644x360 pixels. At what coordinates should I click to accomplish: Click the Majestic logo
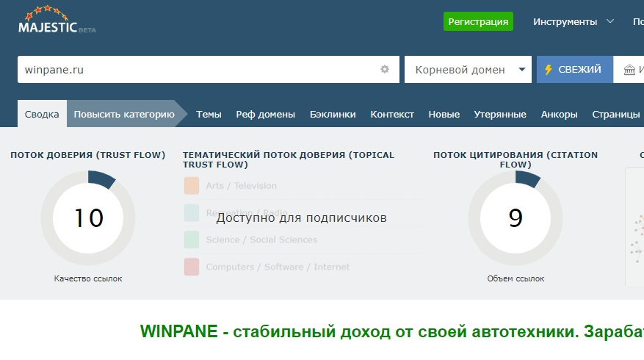(x=57, y=20)
